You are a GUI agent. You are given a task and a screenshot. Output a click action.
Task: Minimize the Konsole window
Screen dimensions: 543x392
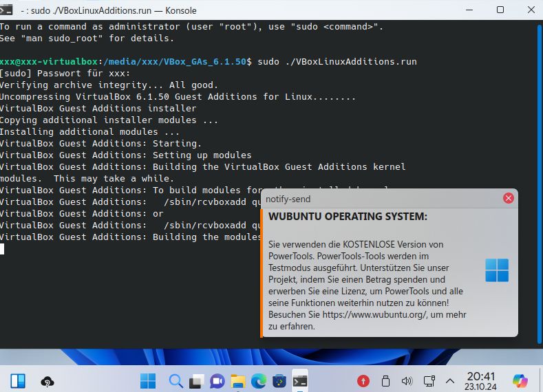point(469,10)
